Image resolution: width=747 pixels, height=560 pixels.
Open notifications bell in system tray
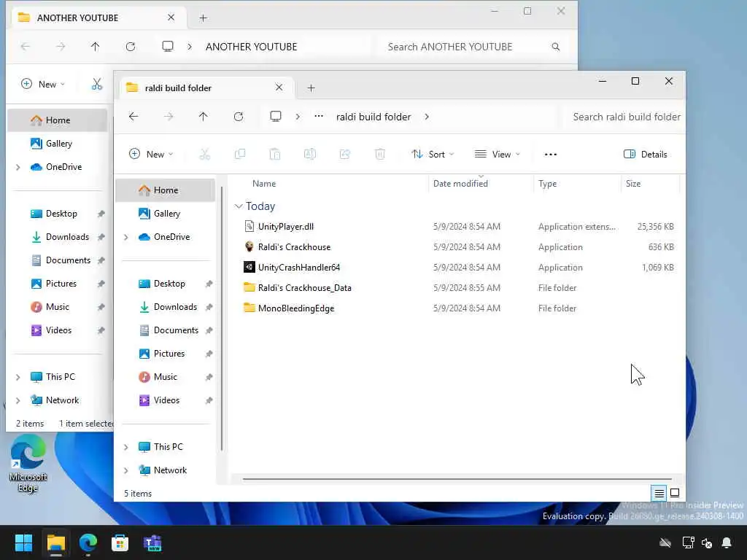pyautogui.click(x=727, y=542)
